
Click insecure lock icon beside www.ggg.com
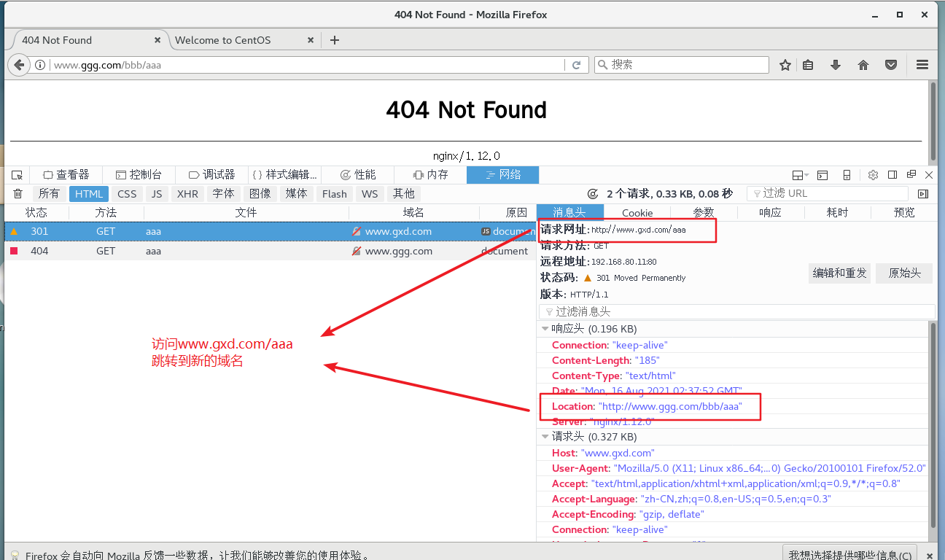(357, 251)
